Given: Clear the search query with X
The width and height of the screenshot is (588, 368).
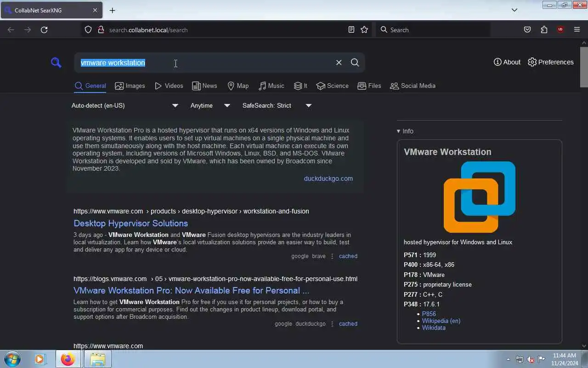Looking at the screenshot, I should pos(339,63).
